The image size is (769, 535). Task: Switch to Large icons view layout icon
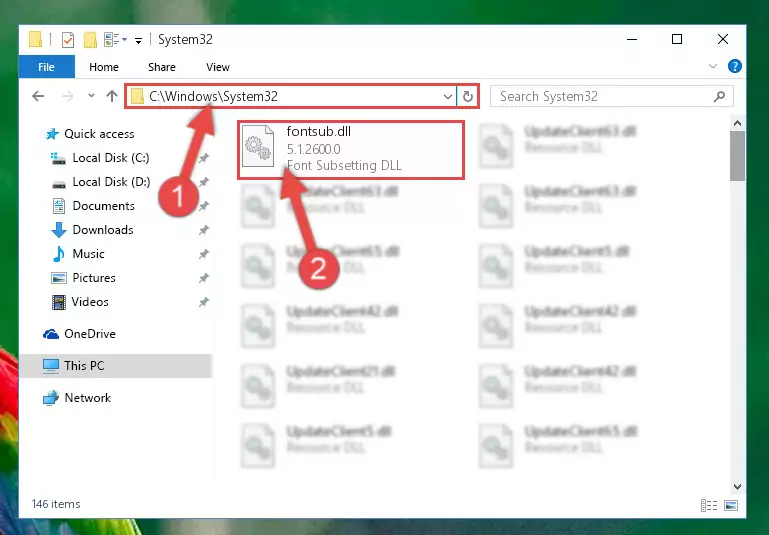point(731,505)
